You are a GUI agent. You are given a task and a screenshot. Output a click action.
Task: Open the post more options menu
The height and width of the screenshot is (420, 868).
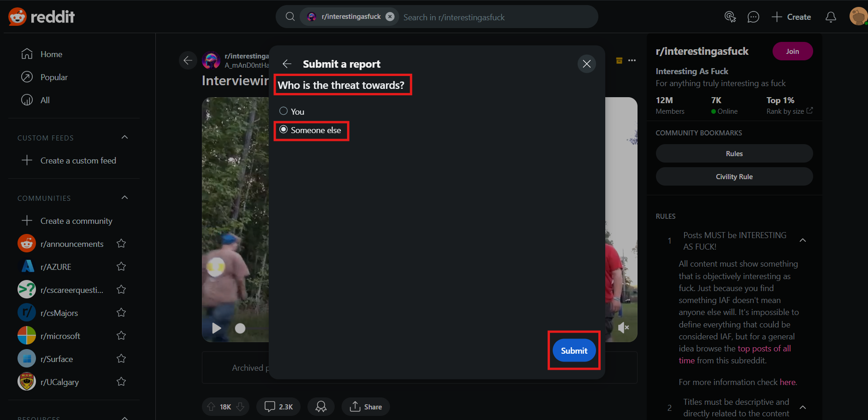click(632, 60)
